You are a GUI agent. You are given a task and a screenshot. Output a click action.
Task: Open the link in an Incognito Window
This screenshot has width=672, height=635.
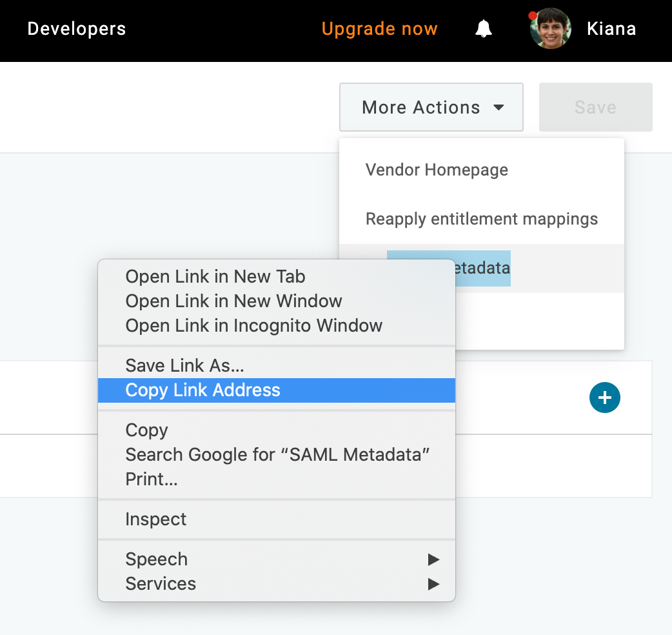click(x=253, y=325)
